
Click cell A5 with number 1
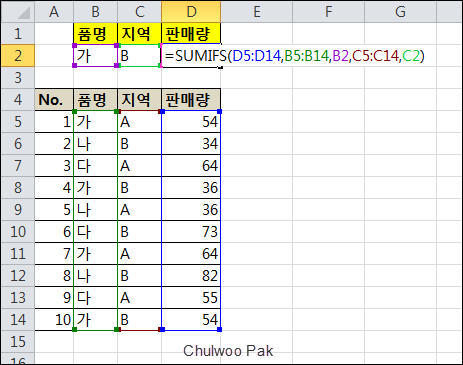tap(54, 122)
